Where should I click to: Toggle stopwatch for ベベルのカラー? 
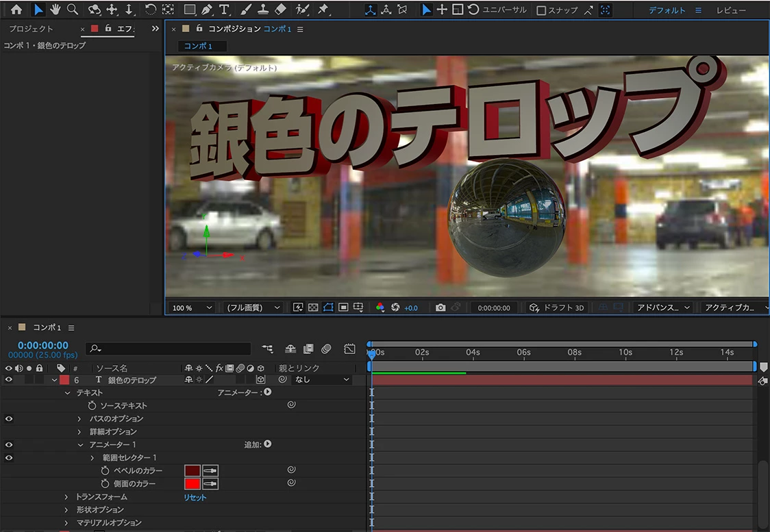pos(105,471)
